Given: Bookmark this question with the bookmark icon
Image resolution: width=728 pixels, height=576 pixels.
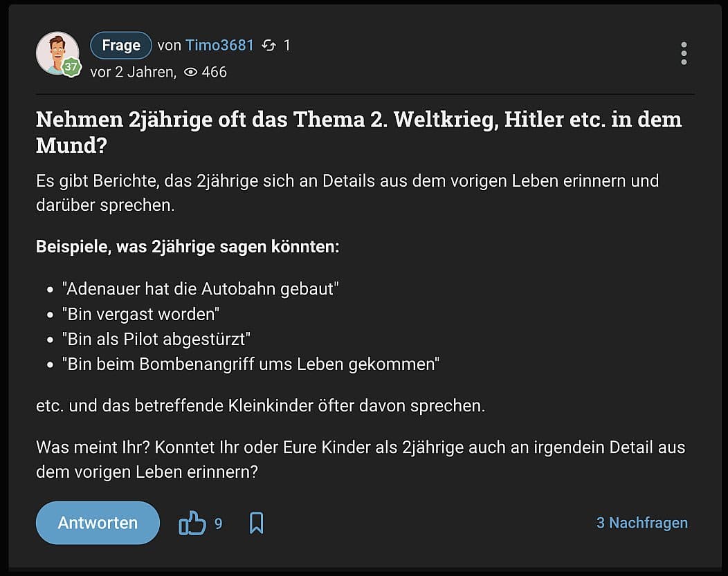Looking at the screenshot, I should pyautogui.click(x=256, y=523).
